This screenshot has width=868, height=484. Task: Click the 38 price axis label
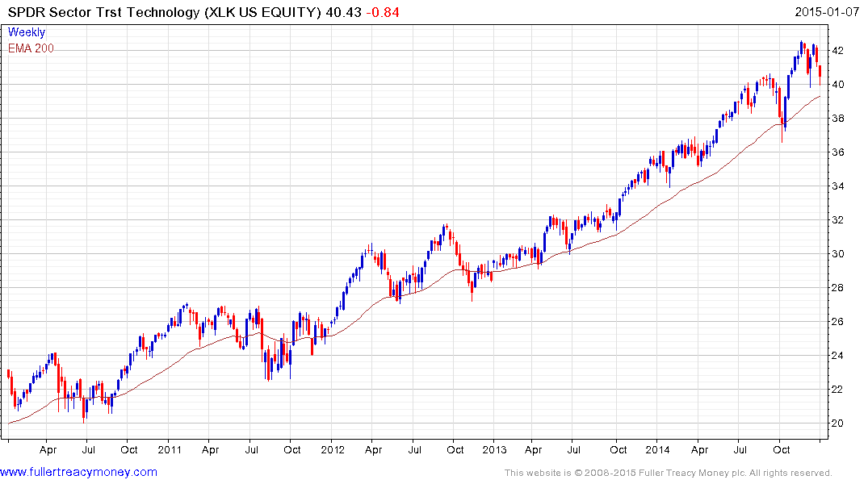point(837,119)
